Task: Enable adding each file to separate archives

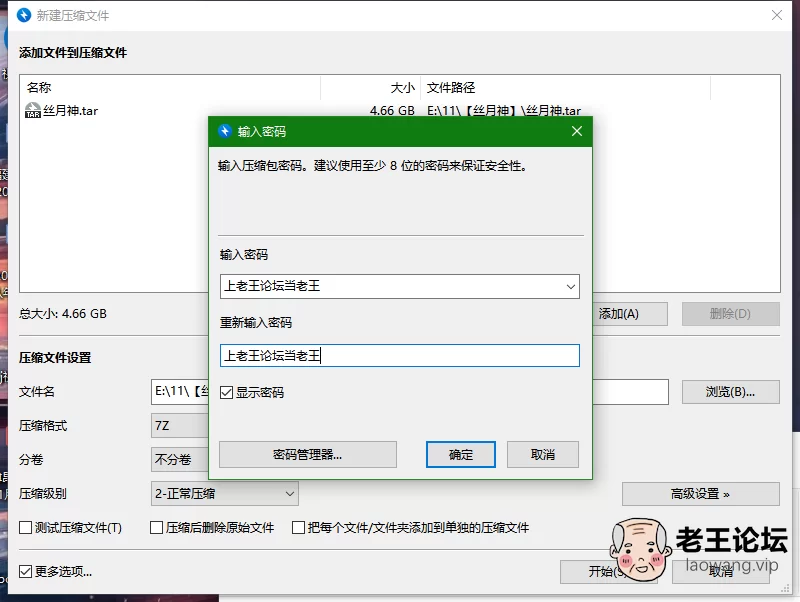Action: tap(298, 527)
